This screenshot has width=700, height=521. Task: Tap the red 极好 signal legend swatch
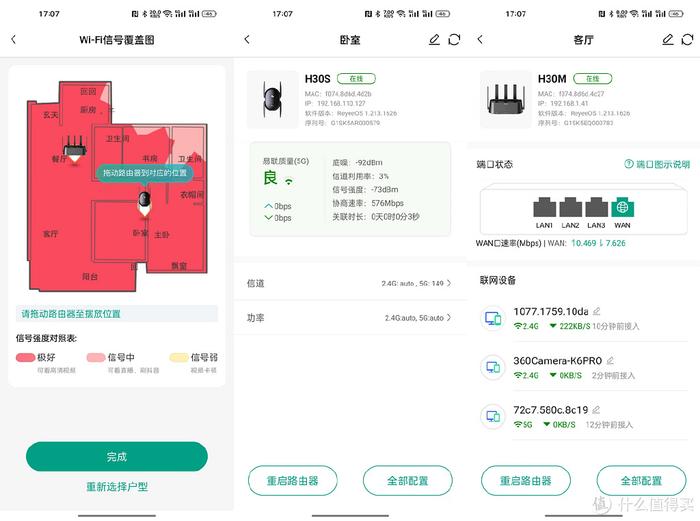coord(25,357)
